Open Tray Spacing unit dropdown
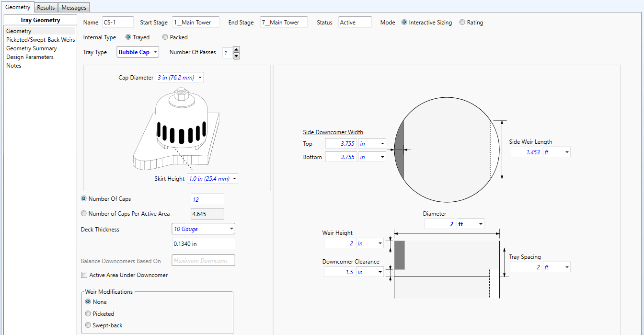 point(557,267)
